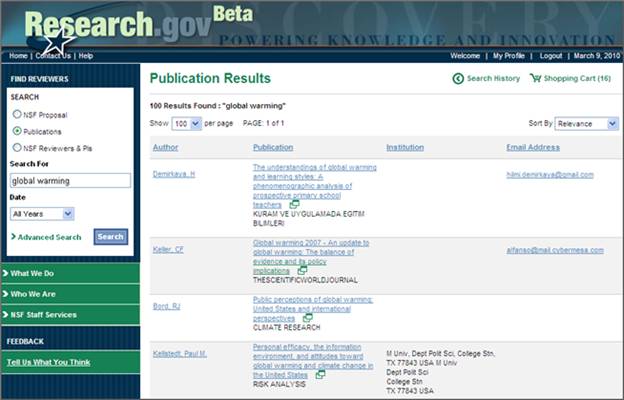Image resolution: width=624 pixels, height=400 pixels.
Task: Click the Research.gov star logo
Action: coord(57,41)
